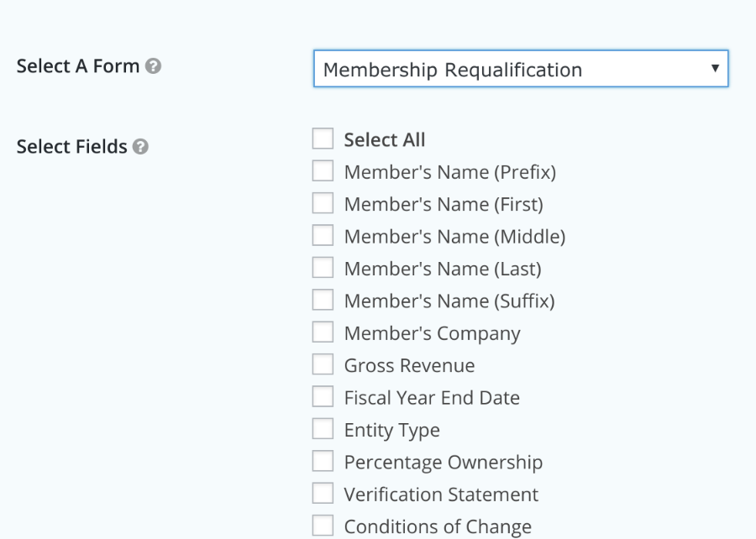
Task: Click help icon beside Select Fields
Action: (x=140, y=146)
